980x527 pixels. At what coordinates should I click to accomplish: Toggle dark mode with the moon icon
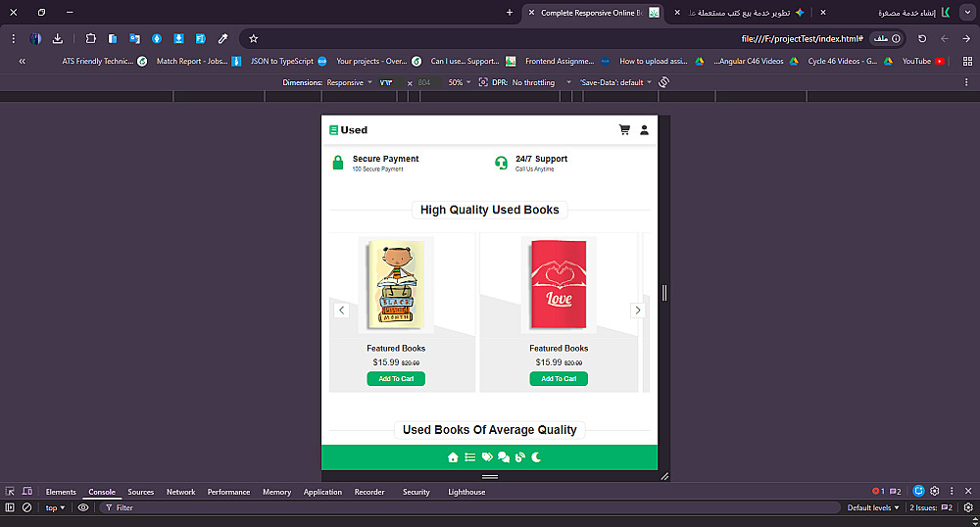pyautogui.click(x=536, y=457)
